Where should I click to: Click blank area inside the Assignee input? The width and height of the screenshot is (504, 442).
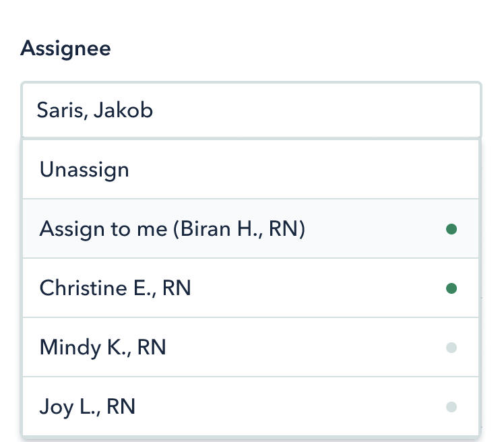pos(323,110)
